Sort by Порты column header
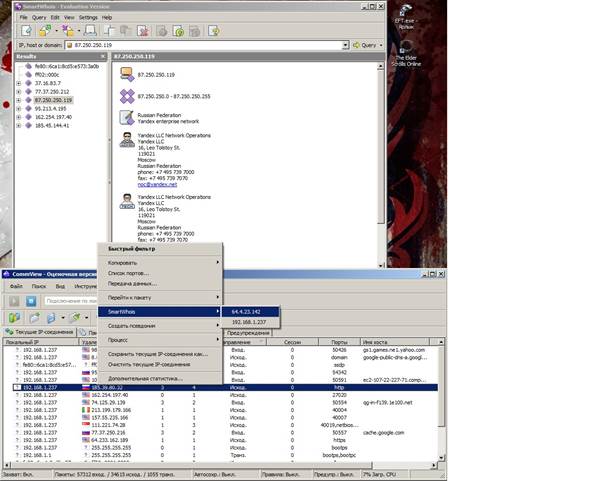The height and width of the screenshot is (481, 612). click(x=339, y=342)
